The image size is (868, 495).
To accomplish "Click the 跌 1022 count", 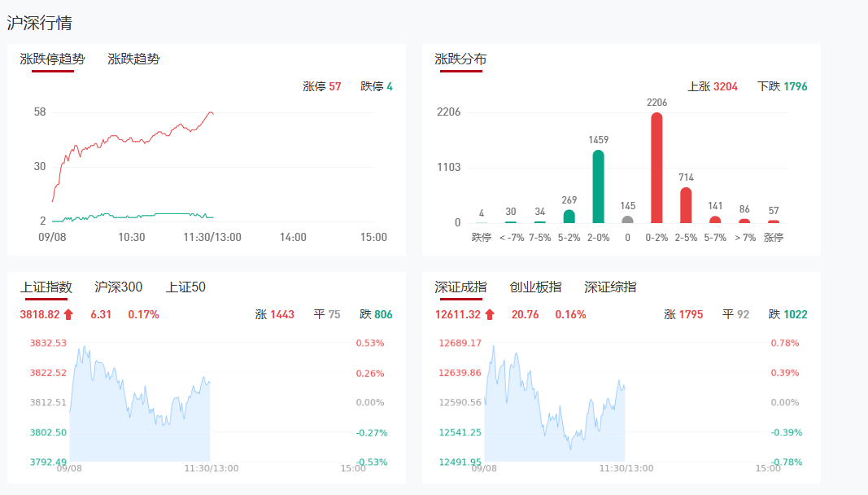I will pos(787,314).
